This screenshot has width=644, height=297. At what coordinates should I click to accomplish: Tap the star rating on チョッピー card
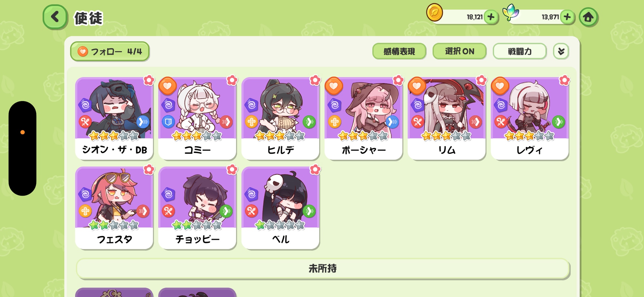[197, 225]
